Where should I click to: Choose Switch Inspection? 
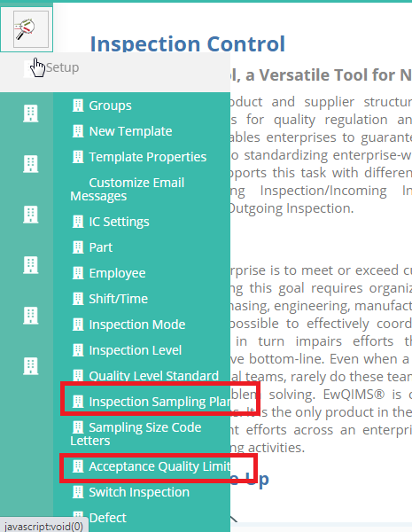point(139,492)
